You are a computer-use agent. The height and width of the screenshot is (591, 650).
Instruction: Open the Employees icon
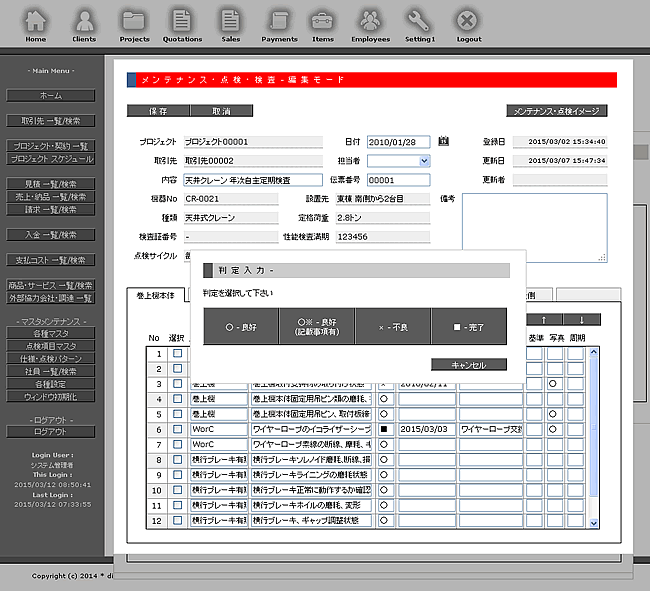pos(371,26)
